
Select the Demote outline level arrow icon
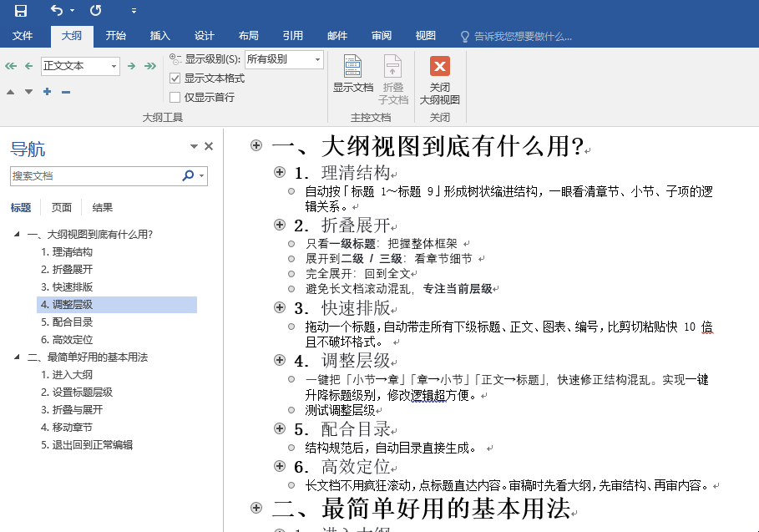[129, 65]
